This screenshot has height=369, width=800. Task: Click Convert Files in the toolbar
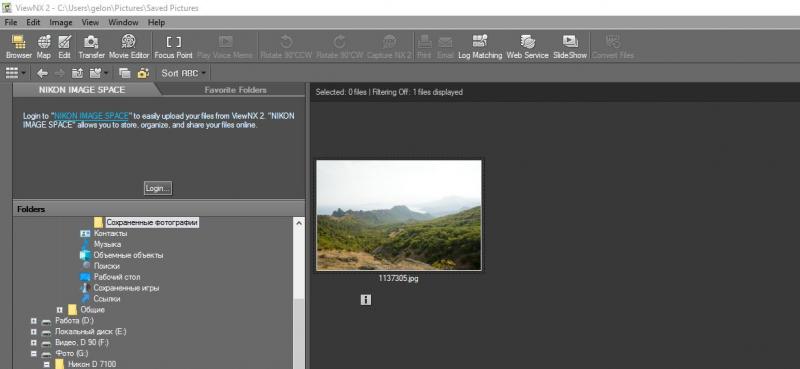coord(613,47)
